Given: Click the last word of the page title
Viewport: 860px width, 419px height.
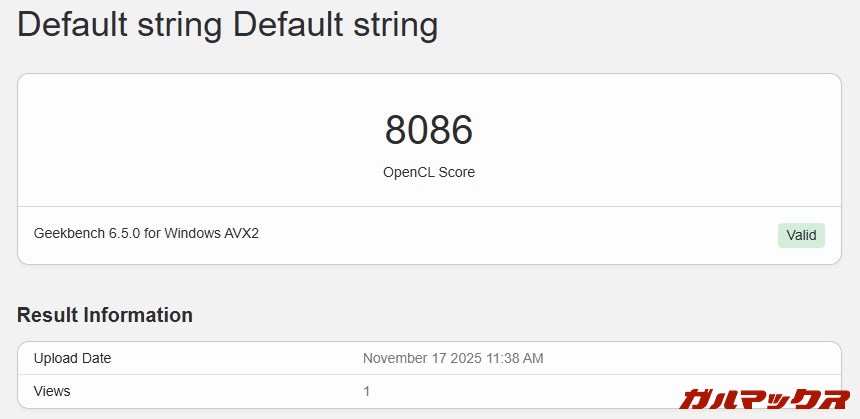Looking at the screenshot, I should click(x=397, y=24).
